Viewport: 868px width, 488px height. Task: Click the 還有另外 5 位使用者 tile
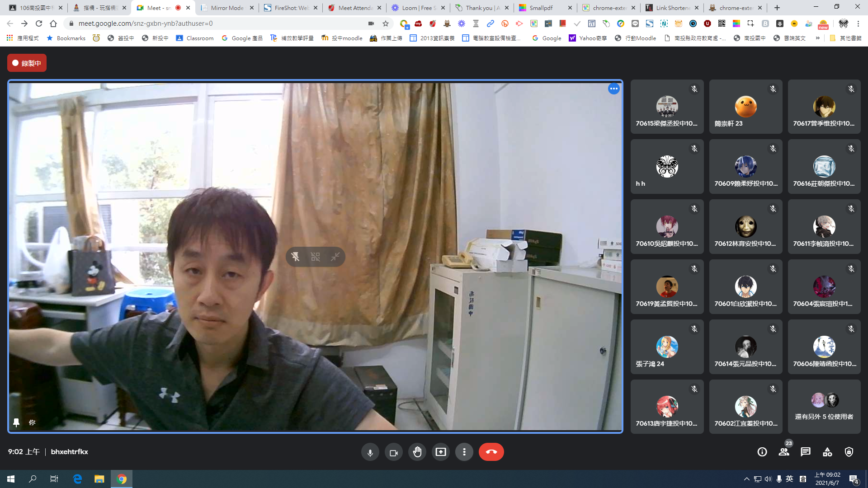tap(824, 407)
